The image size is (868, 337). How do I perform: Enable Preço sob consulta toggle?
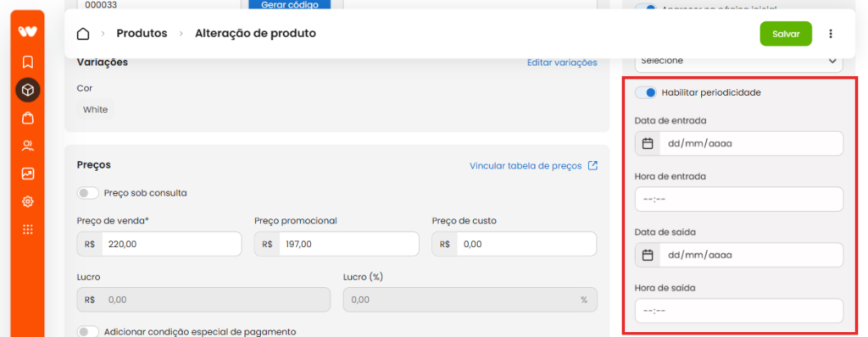tap(88, 193)
